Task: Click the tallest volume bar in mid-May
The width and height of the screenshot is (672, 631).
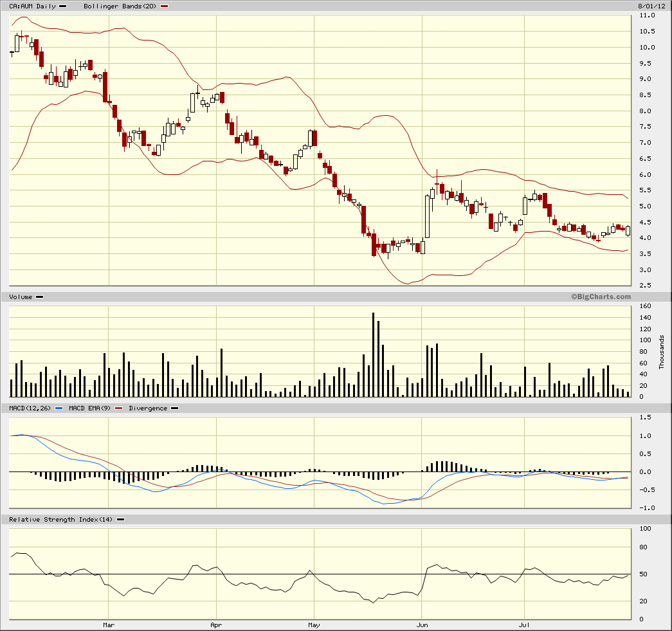Action: point(373,355)
